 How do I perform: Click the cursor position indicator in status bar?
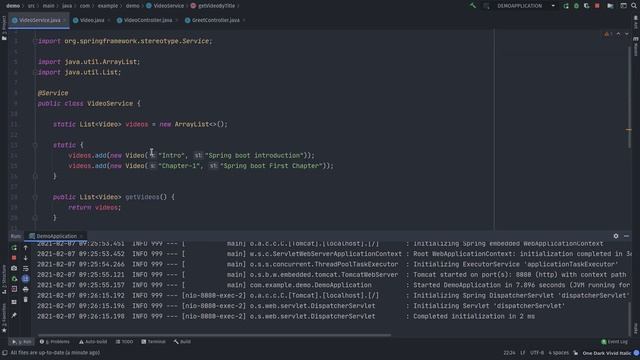click(x=509, y=353)
